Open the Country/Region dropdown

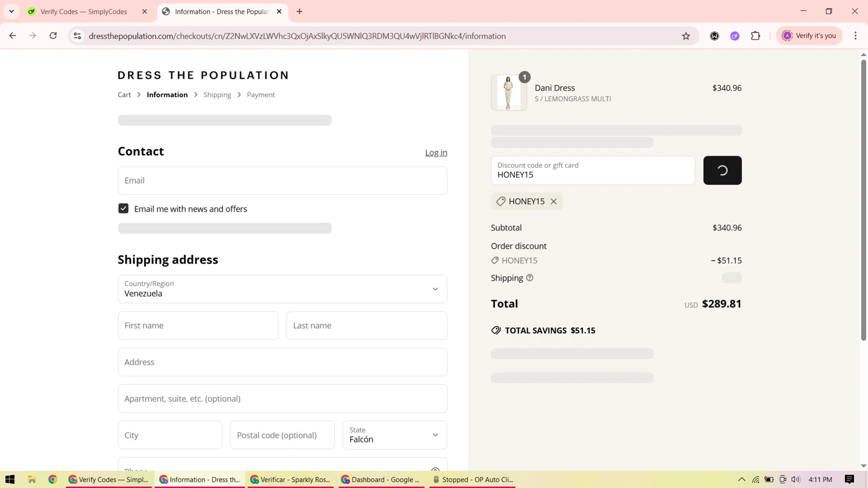tap(282, 289)
